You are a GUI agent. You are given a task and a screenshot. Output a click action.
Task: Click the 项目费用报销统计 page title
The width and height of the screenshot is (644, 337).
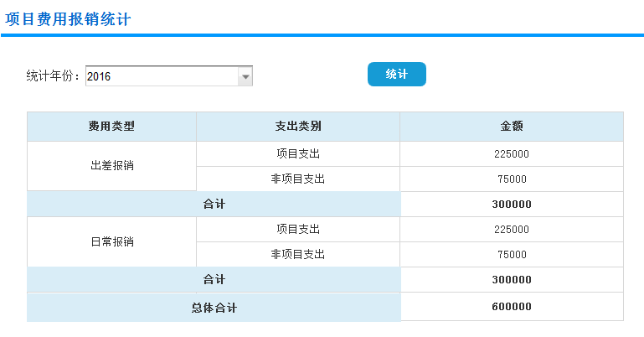pos(68,19)
